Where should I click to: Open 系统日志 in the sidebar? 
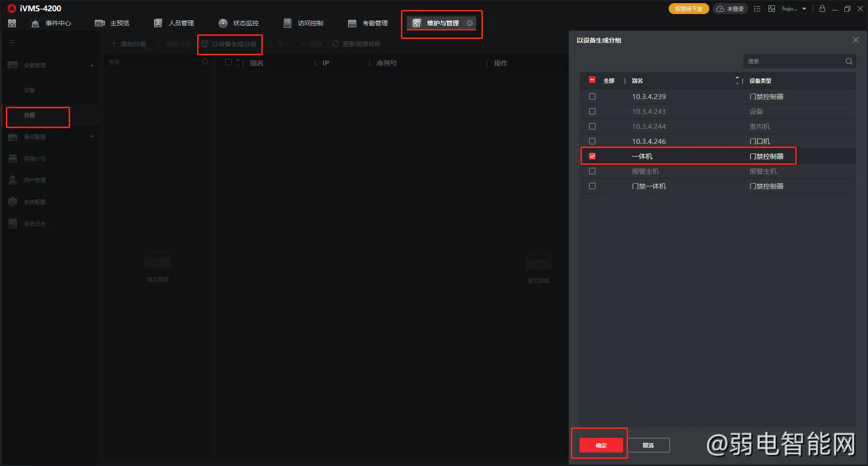35,224
